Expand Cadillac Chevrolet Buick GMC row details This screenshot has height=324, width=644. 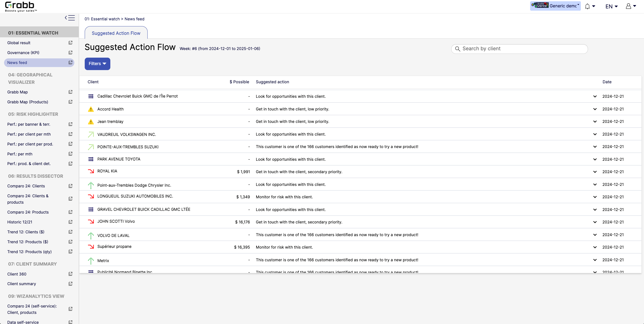(x=595, y=96)
